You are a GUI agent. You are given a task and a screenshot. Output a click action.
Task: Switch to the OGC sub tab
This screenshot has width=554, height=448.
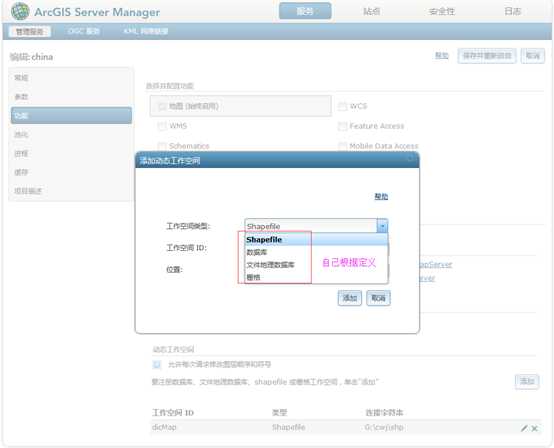point(83,31)
